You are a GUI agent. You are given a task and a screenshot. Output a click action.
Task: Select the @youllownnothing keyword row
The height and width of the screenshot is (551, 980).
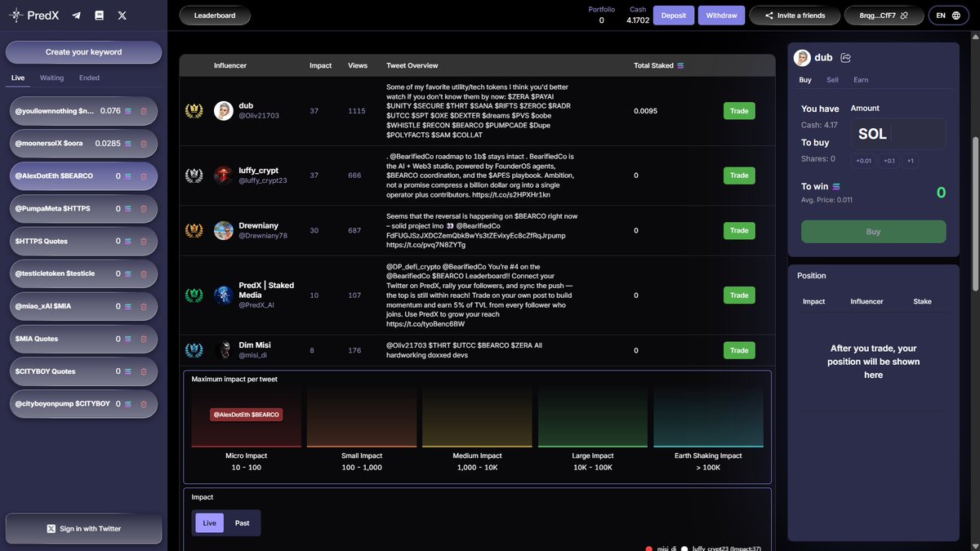pos(83,111)
